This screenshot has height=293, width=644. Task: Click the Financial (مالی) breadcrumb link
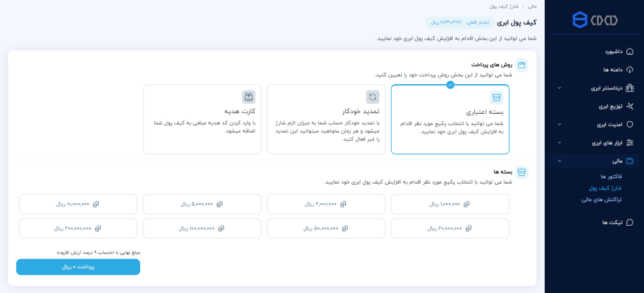(x=531, y=6)
